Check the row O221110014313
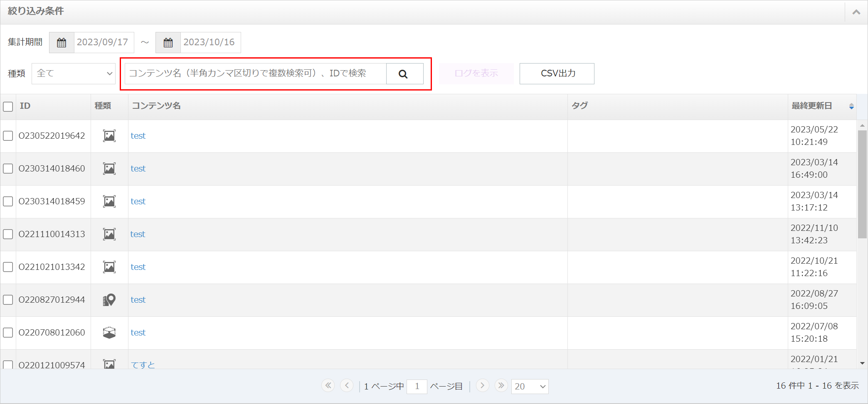Image resolution: width=868 pixels, height=404 pixels. [8, 234]
